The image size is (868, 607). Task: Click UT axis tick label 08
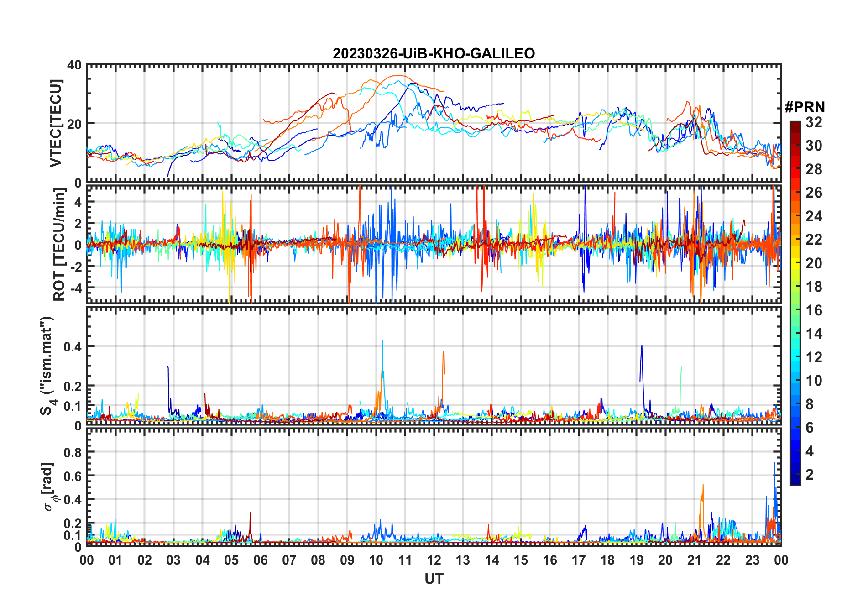point(318,560)
